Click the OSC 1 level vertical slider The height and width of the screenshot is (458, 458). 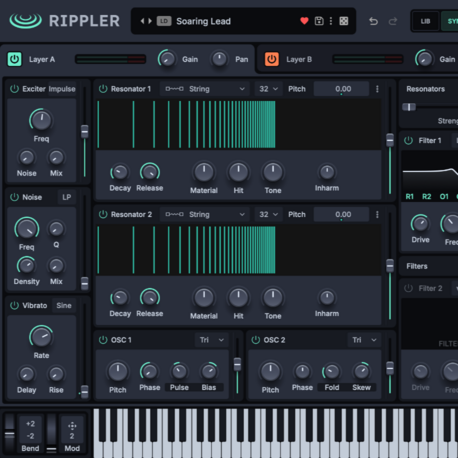(x=237, y=364)
